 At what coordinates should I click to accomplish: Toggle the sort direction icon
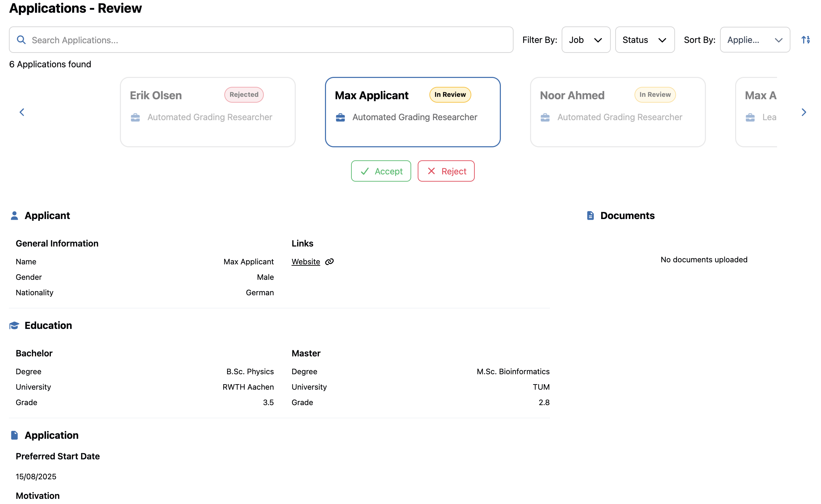806,40
